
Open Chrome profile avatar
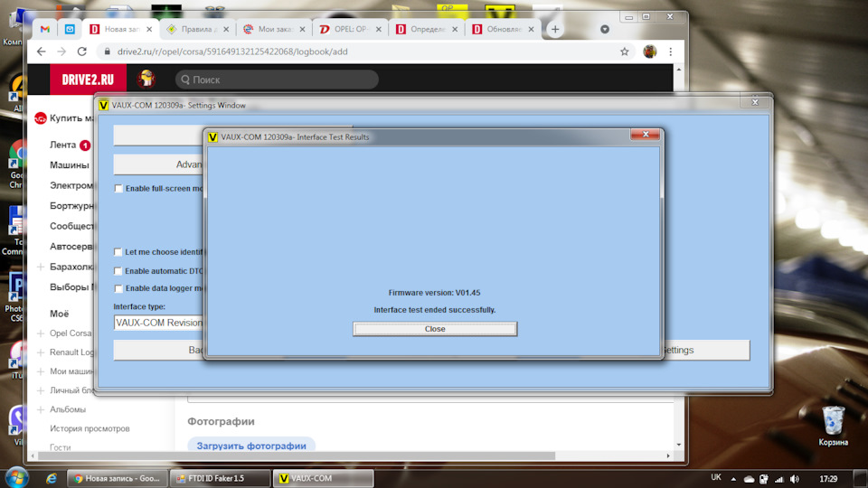(649, 52)
